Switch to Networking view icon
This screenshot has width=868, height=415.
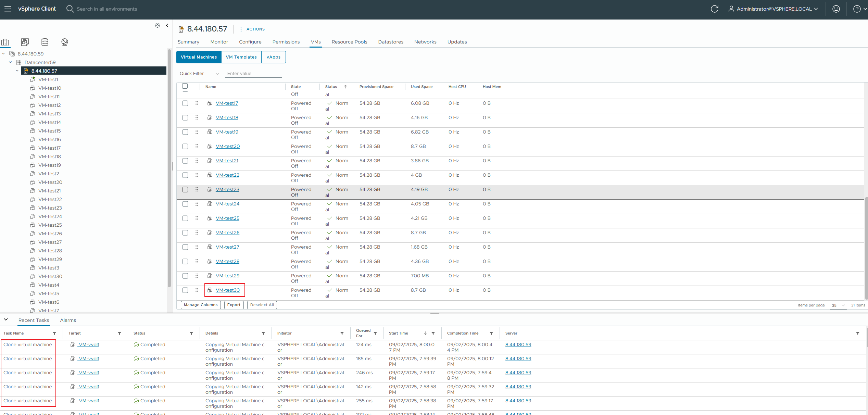(65, 42)
